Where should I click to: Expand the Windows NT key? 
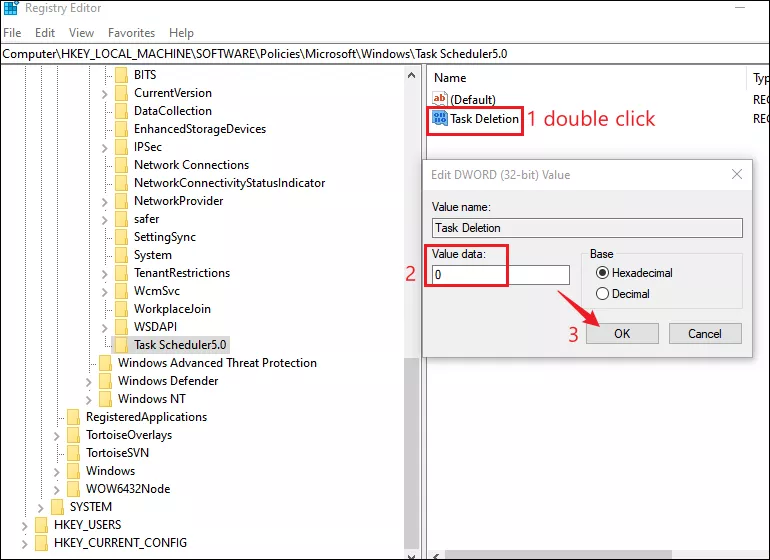[x=88, y=399]
